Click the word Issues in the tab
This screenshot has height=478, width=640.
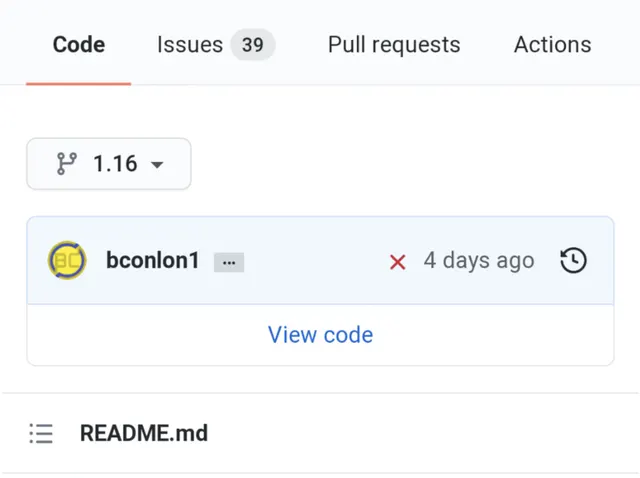(190, 44)
